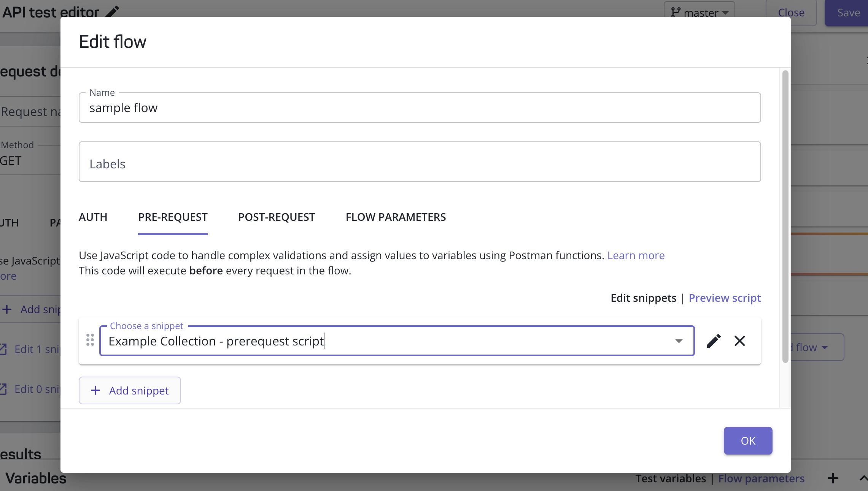
Task: Click plus icon on Add snippet button
Action: pyautogui.click(x=95, y=390)
